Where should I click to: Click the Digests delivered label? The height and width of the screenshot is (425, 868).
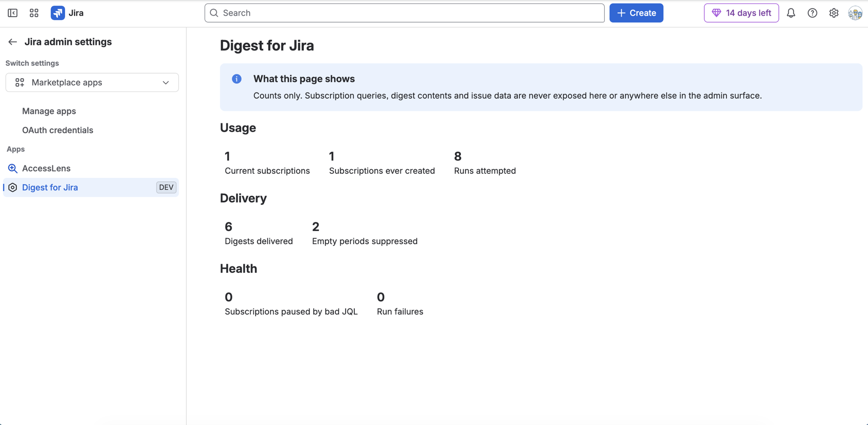point(259,241)
